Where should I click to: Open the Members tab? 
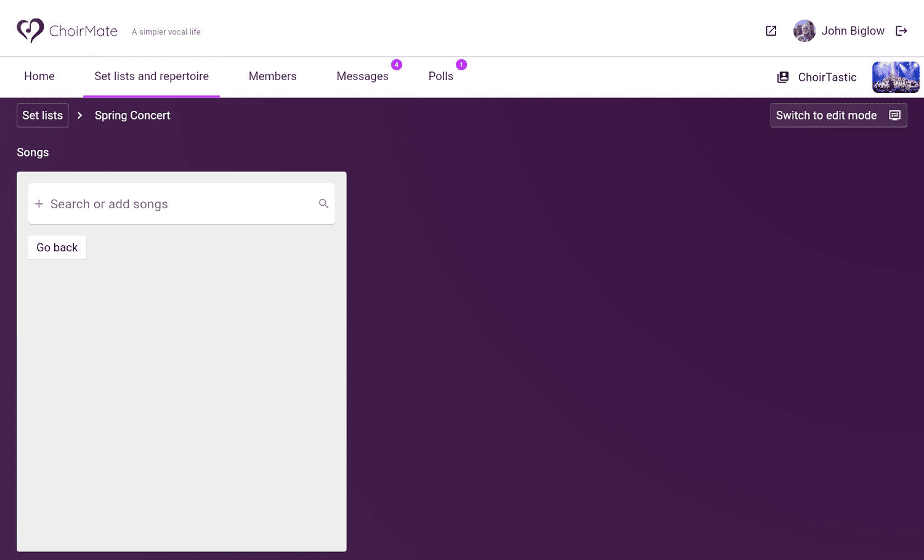[272, 76]
